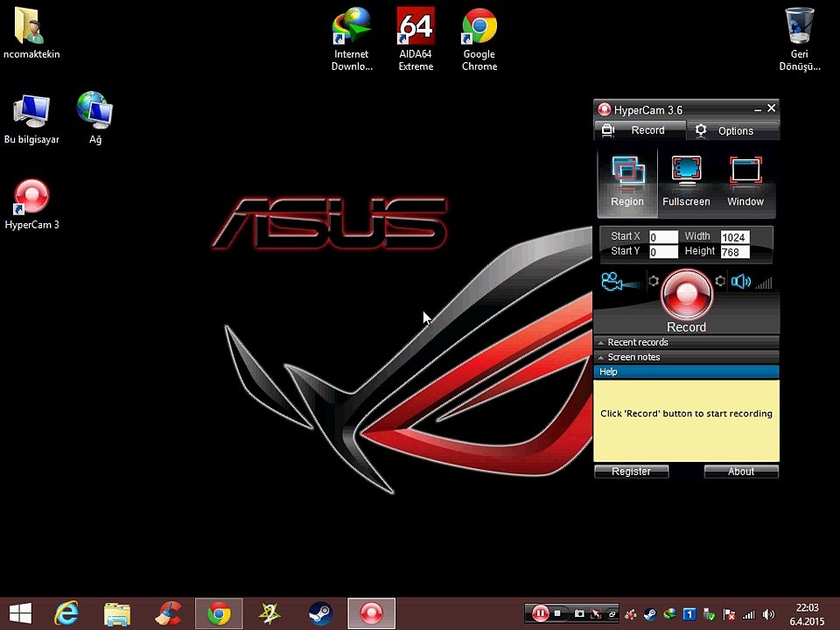The width and height of the screenshot is (840, 630).
Task: Open CCleaner from the taskbar
Action: [168, 613]
